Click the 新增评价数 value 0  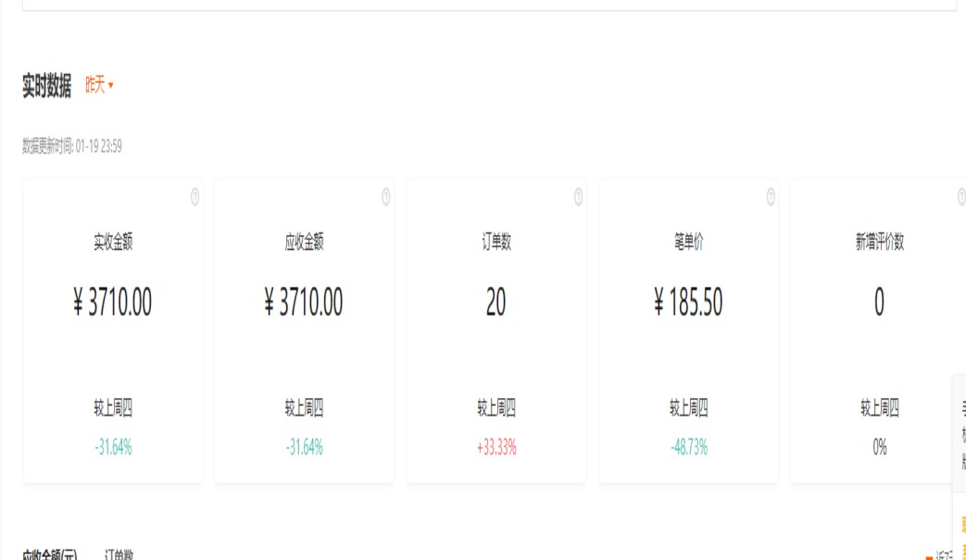(x=879, y=303)
